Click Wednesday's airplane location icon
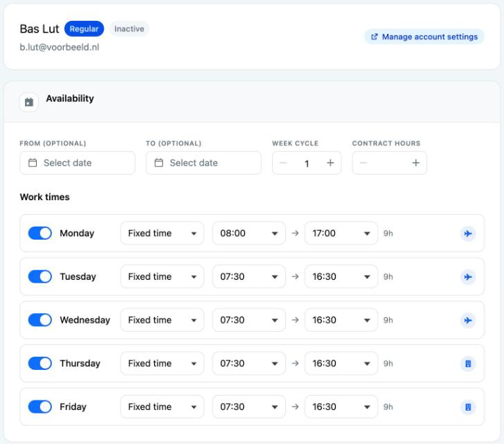The height and width of the screenshot is (444, 504). pyautogui.click(x=468, y=320)
